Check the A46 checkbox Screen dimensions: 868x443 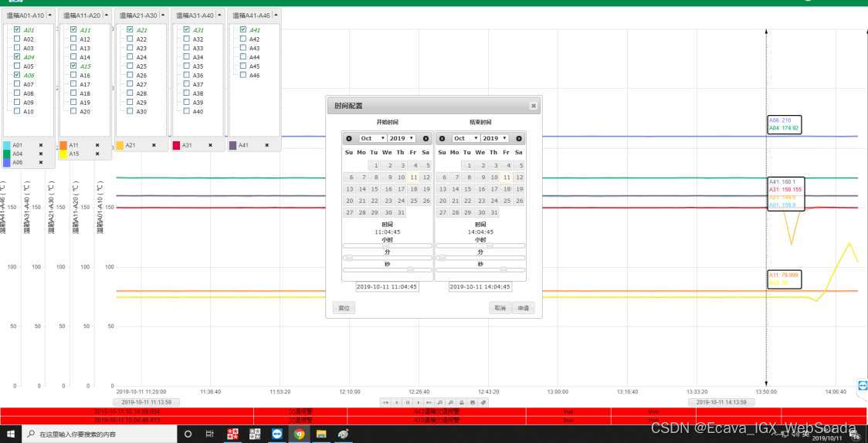(x=243, y=75)
